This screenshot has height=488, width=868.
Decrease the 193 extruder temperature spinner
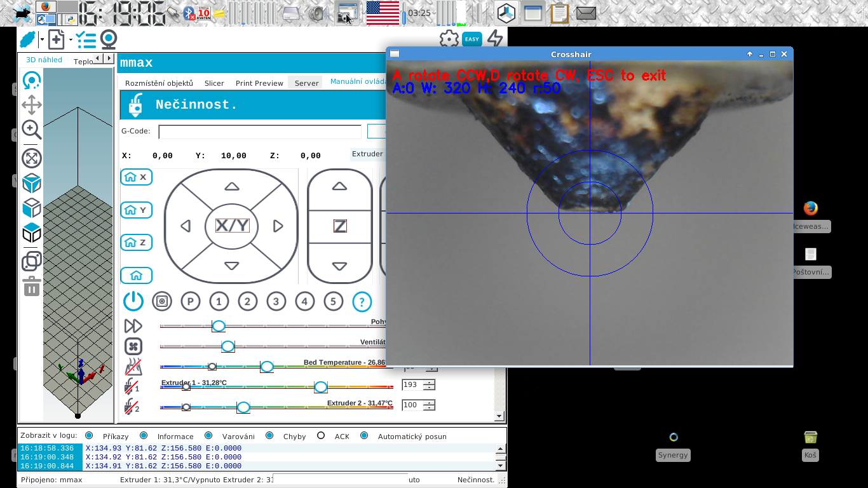430,388
